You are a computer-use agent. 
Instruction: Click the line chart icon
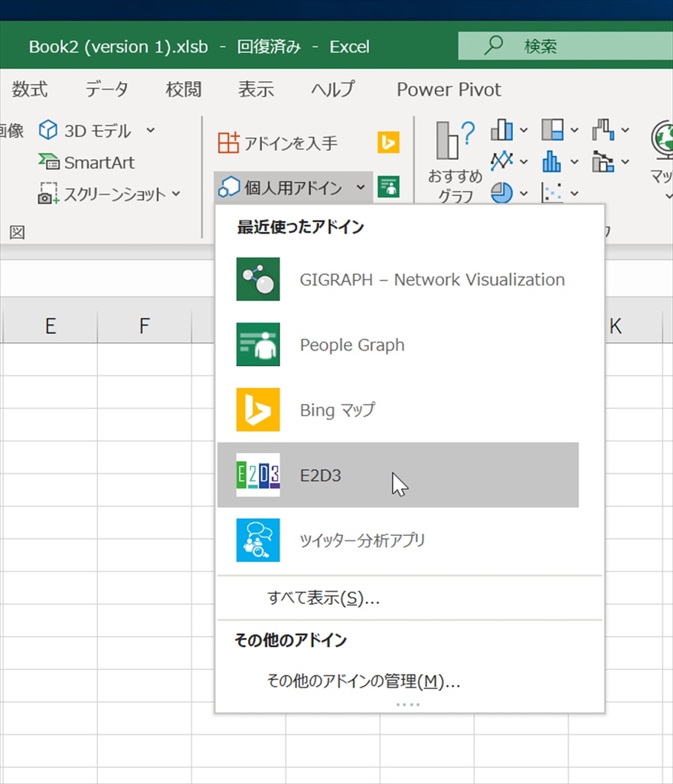(501, 162)
